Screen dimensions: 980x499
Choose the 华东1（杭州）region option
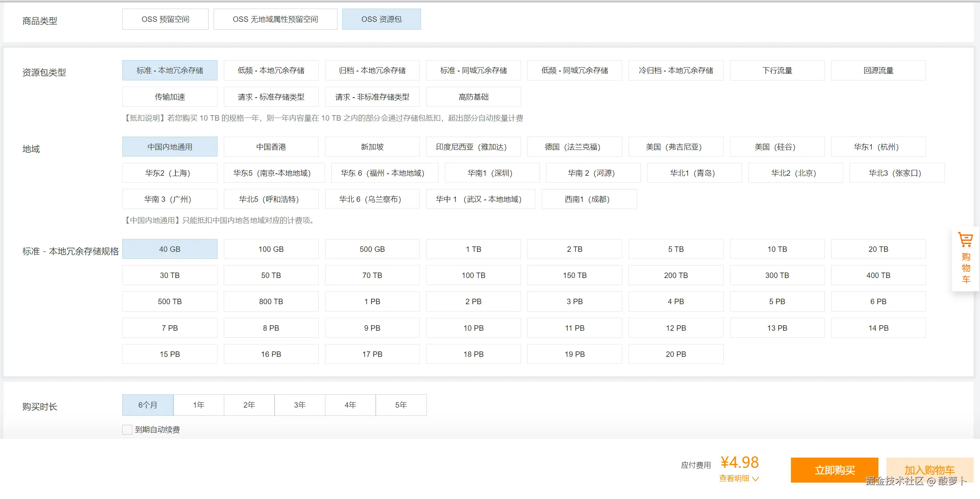(878, 147)
